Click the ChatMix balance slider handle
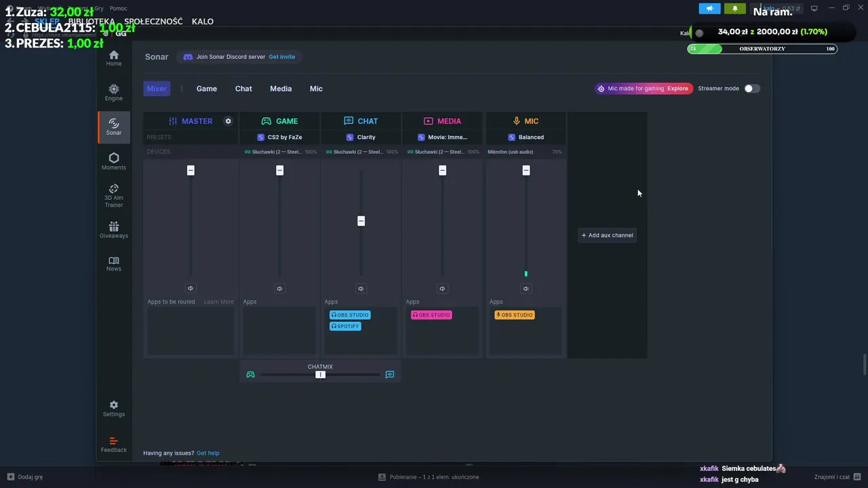 coord(320,375)
